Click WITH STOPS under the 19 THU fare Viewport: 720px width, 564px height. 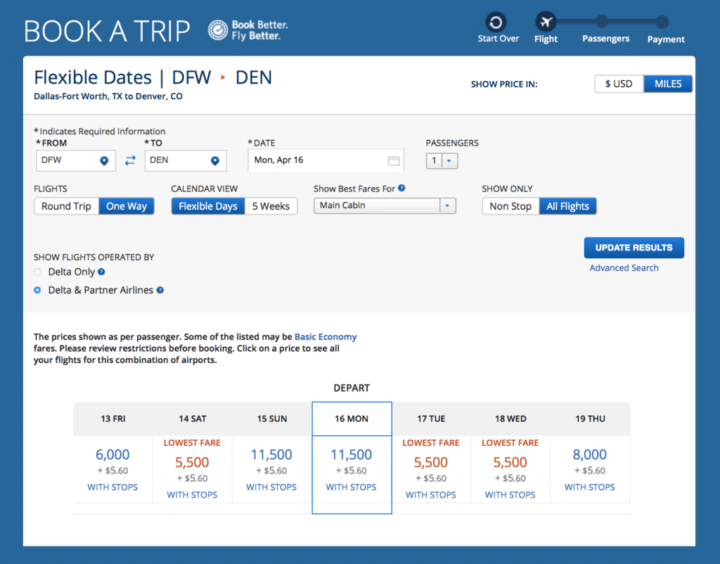pyautogui.click(x=590, y=487)
